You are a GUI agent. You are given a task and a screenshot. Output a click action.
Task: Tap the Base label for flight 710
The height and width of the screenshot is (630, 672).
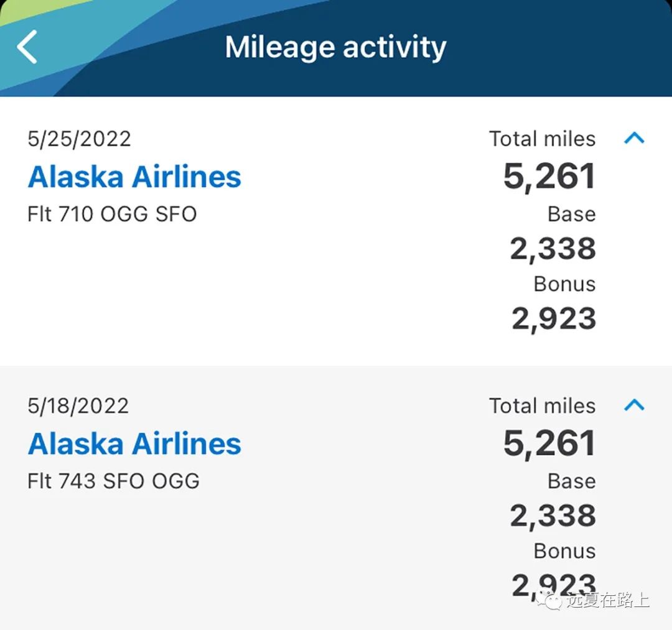[x=572, y=214]
